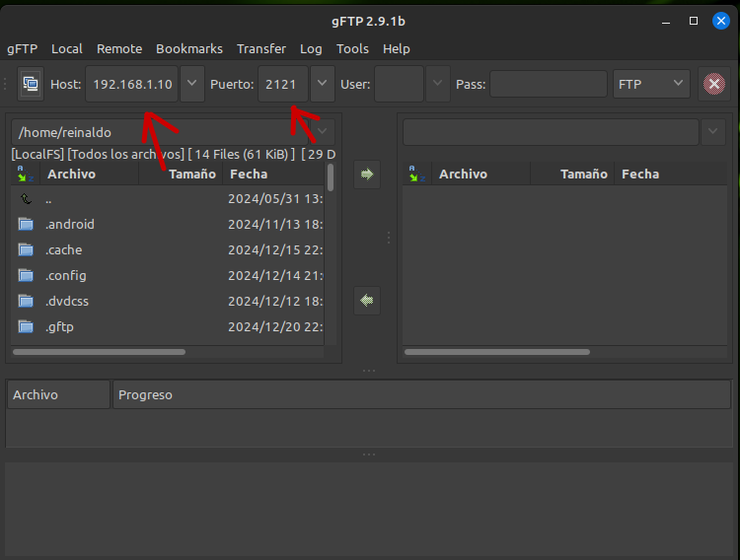Select the .config folder row
Viewport: 740px width, 560px height.
tap(168, 275)
